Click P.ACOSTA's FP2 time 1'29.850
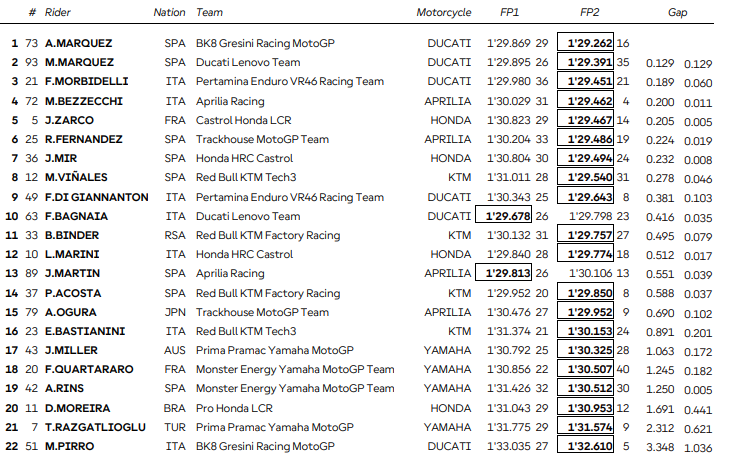Screen dimensions: 730x465 click(x=589, y=293)
